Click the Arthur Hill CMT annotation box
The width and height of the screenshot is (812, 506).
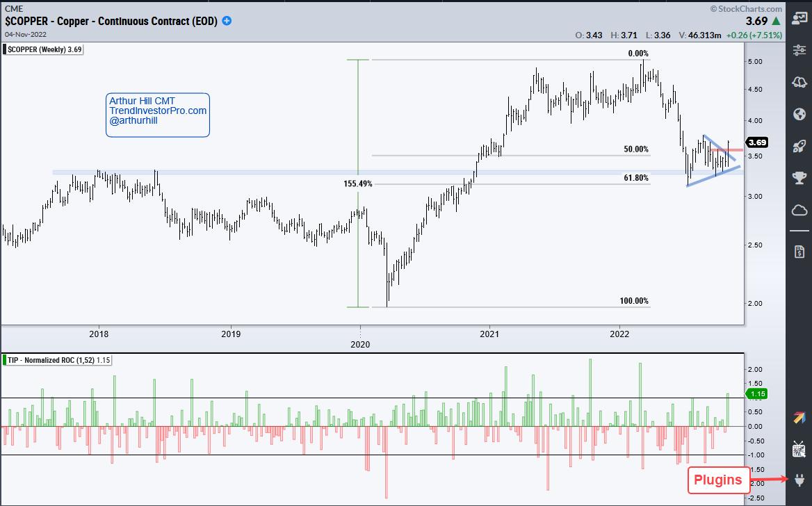tap(158, 115)
